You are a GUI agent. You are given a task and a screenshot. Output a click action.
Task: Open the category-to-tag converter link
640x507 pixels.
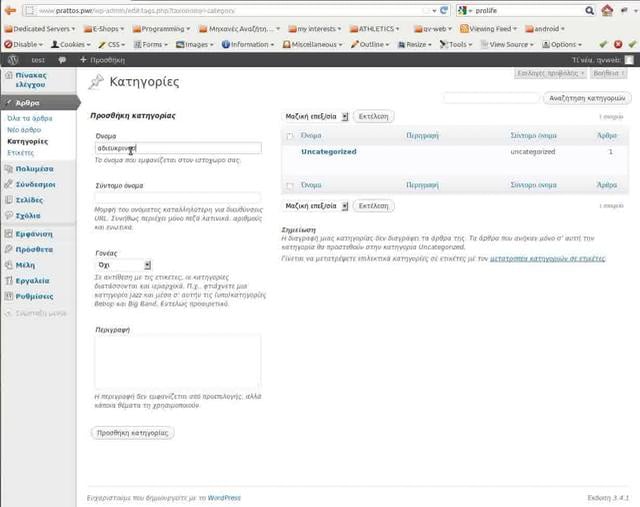coord(547,258)
